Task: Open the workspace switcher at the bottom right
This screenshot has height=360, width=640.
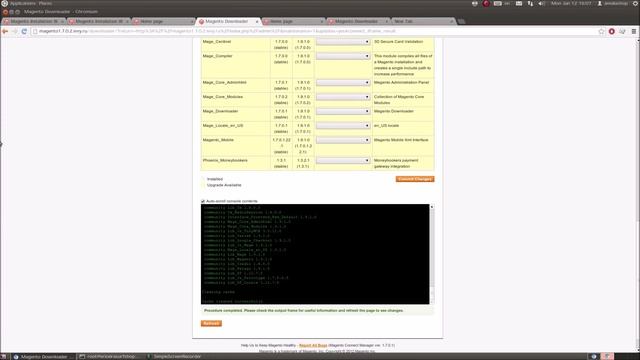Action: coord(607,356)
